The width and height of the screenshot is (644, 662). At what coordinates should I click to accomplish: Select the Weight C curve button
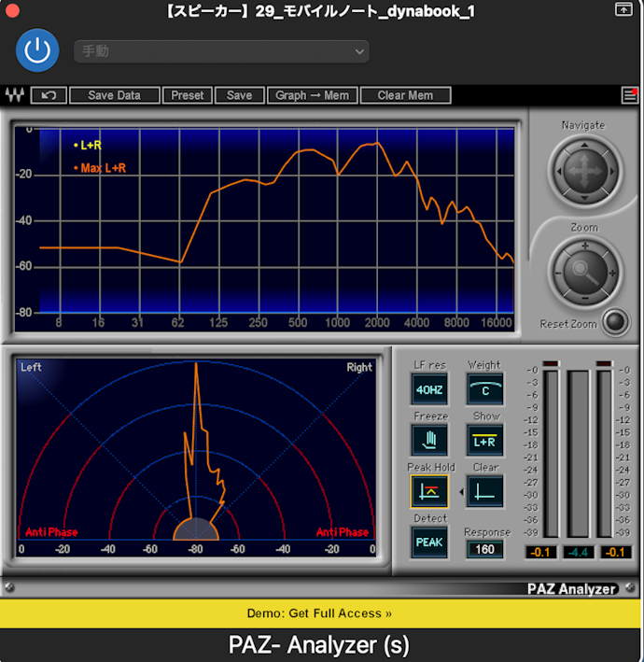tap(485, 389)
